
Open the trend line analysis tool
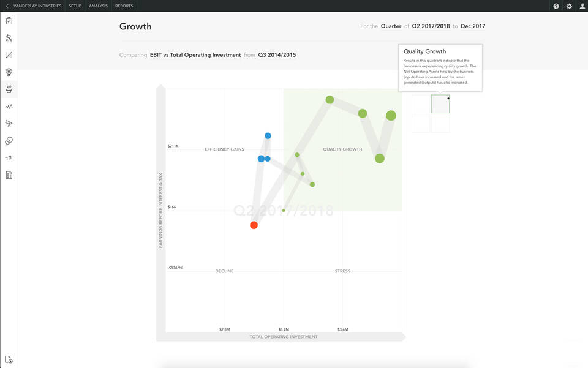tap(9, 54)
